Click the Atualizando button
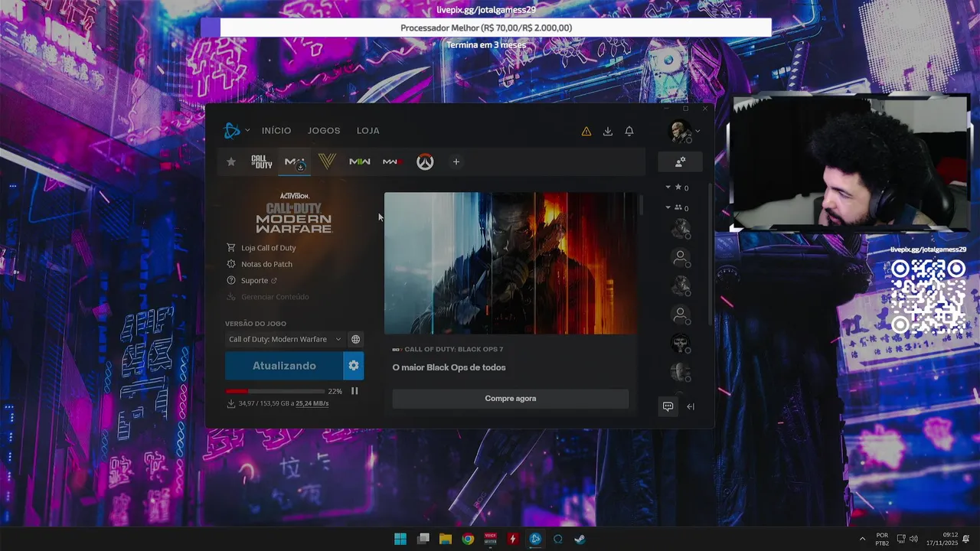This screenshot has width=980, height=551. click(x=284, y=366)
